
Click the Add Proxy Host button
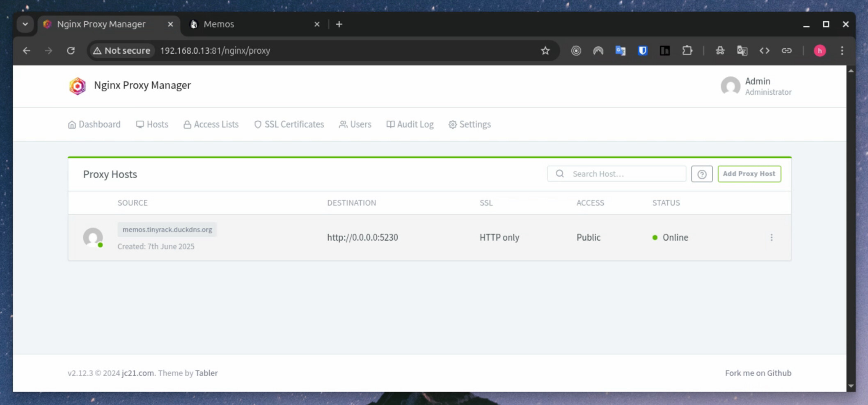coord(749,174)
